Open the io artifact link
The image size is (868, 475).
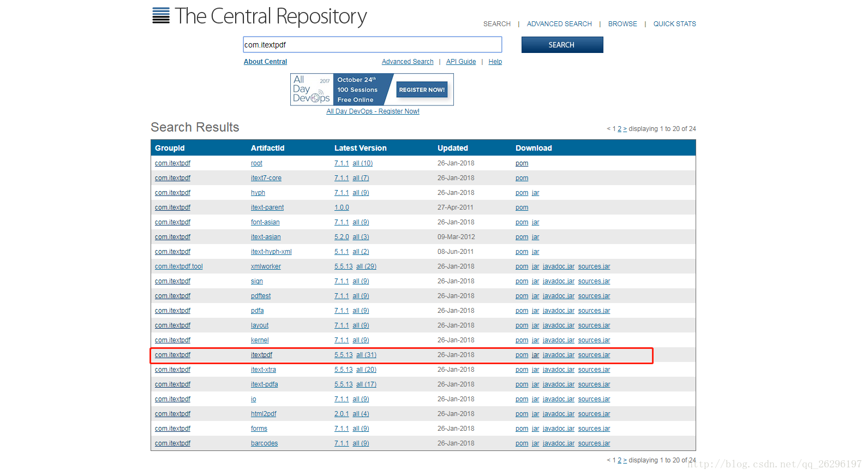tap(254, 399)
